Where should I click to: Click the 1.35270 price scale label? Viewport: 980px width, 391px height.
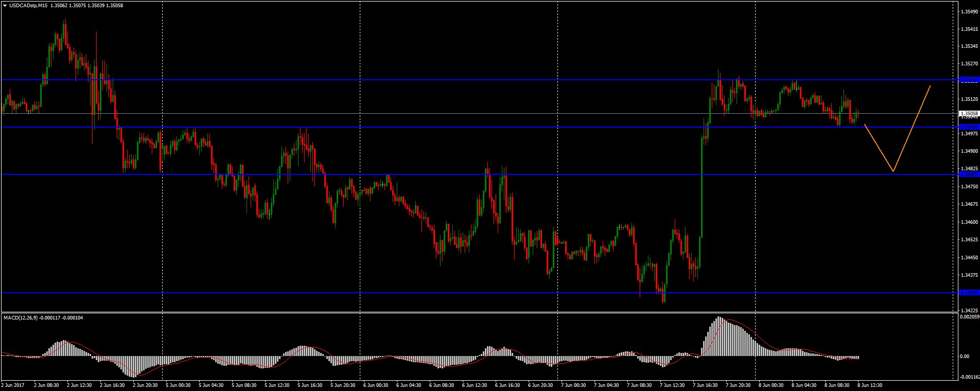969,64
